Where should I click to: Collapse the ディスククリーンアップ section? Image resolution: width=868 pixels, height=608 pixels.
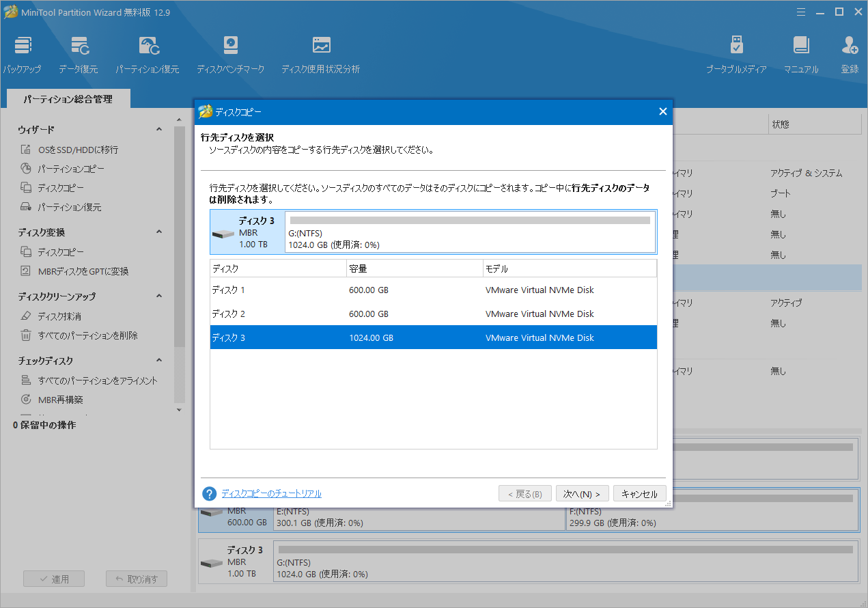click(x=159, y=296)
